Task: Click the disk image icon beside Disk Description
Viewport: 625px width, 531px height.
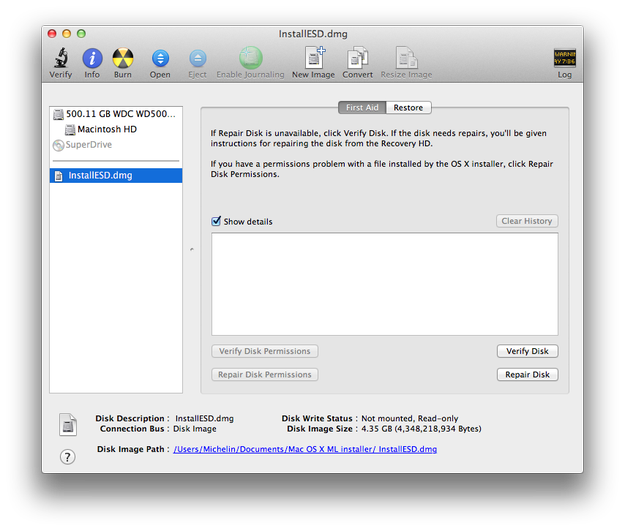Action: tap(68, 425)
